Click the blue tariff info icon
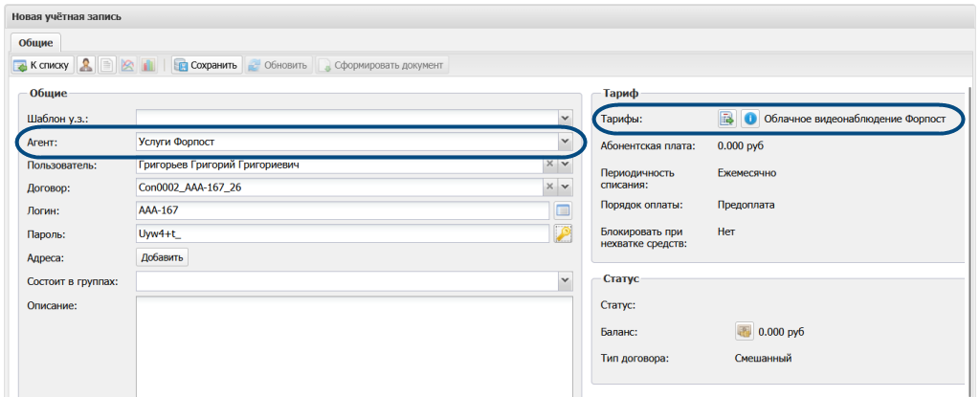The image size is (980, 397). click(x=750, y=119)
